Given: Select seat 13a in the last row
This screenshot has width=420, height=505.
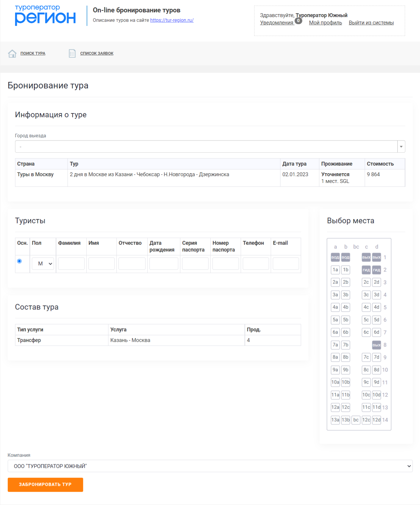Looking at the screenshot, I should pos(335,420).
